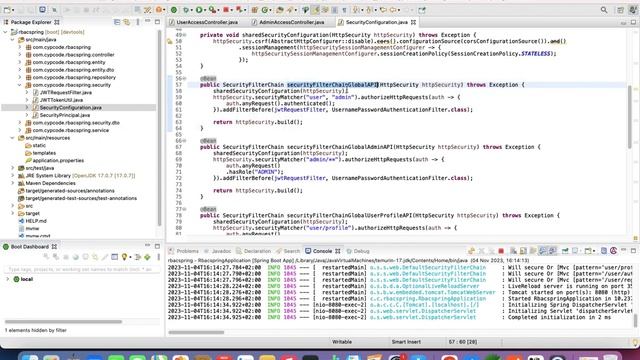Click editor vertical scrollbar

point(630,116)
